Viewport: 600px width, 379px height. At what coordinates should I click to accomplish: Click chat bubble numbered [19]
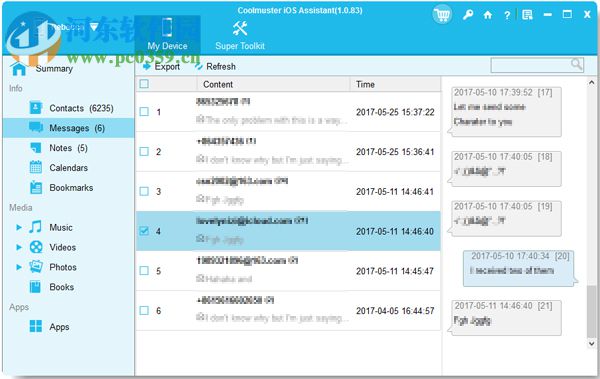(x=505, y=218)
